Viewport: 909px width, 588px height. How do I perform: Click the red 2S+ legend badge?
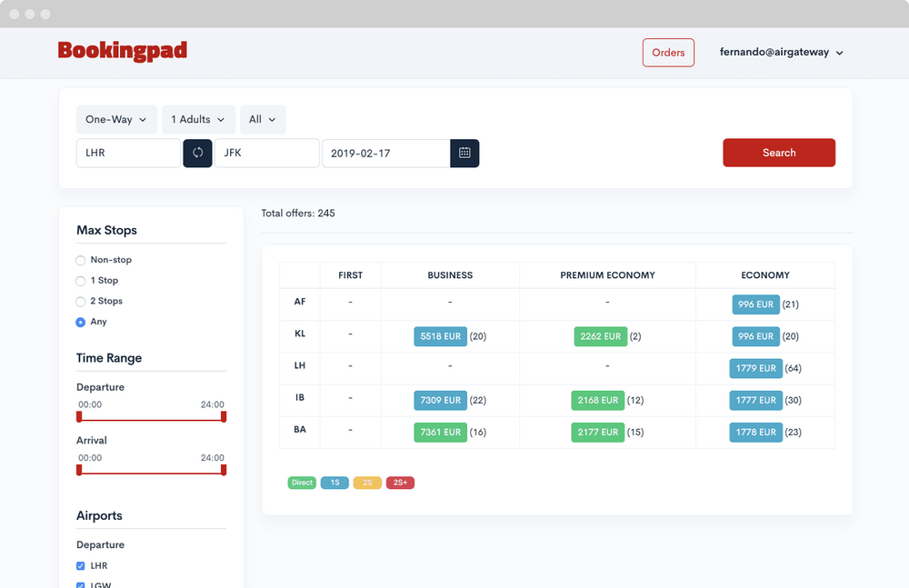click(x=400, y=483)
